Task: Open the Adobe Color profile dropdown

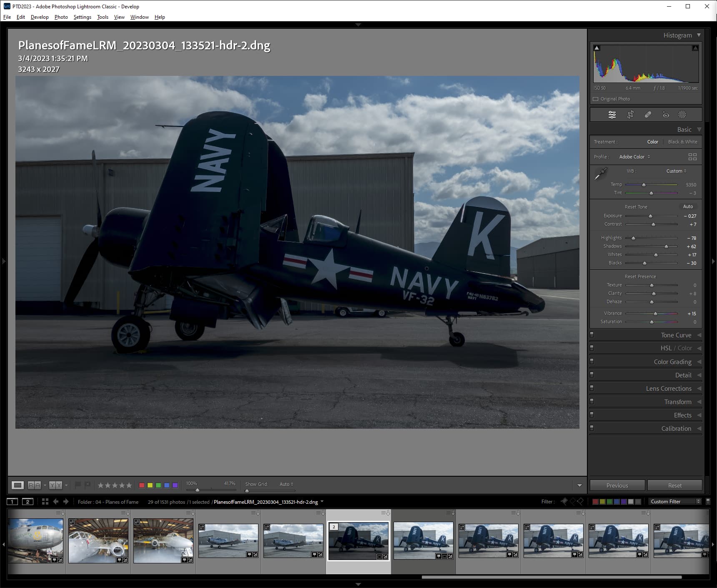Action: click(634, 157)
